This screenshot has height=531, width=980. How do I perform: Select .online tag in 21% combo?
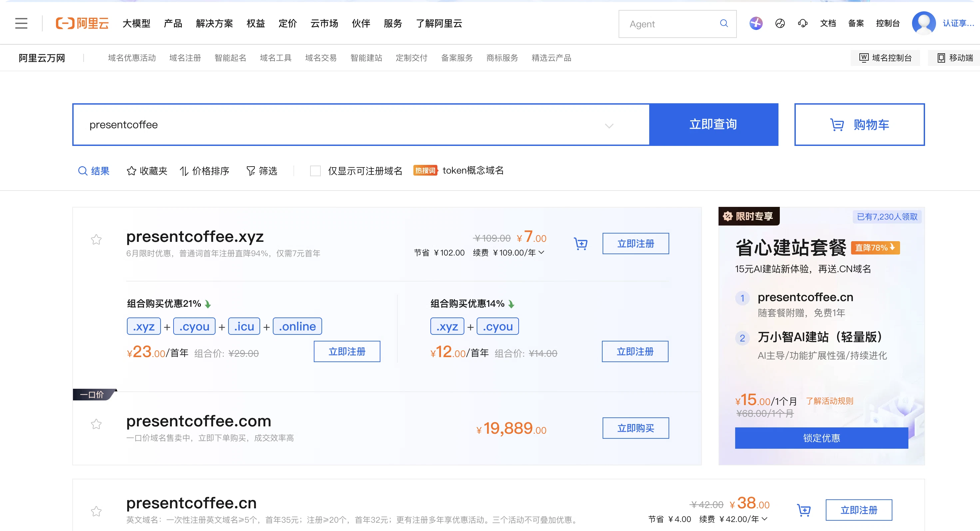pyautogui.click(x=297, y=326)
